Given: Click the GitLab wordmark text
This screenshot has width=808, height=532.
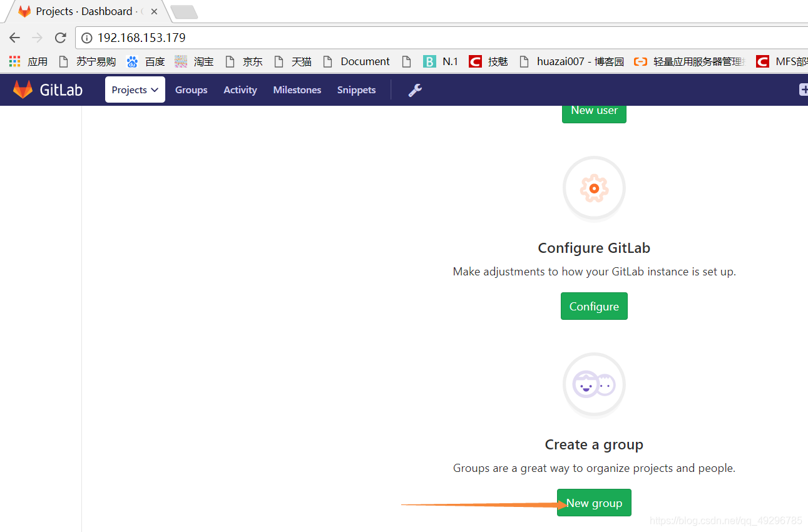Looking at the screenshot, I should coord(61,90).
